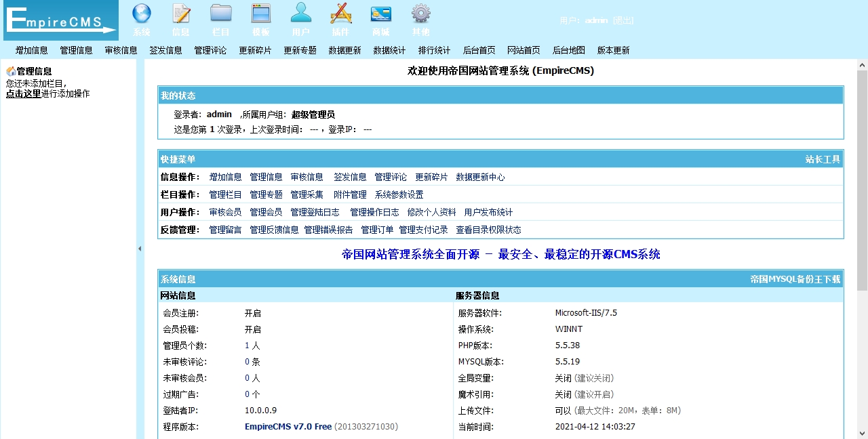Open 管理反馈信息 quick link
Screen dimensions: 868x439
275,230
